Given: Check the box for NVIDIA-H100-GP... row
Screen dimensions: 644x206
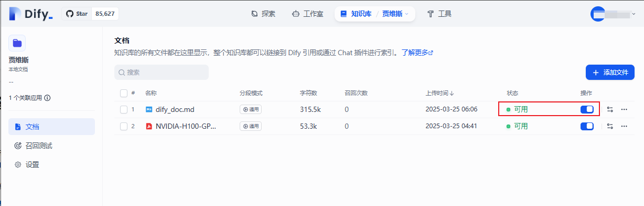Looking at the screenshot, I should coord(124,126).
